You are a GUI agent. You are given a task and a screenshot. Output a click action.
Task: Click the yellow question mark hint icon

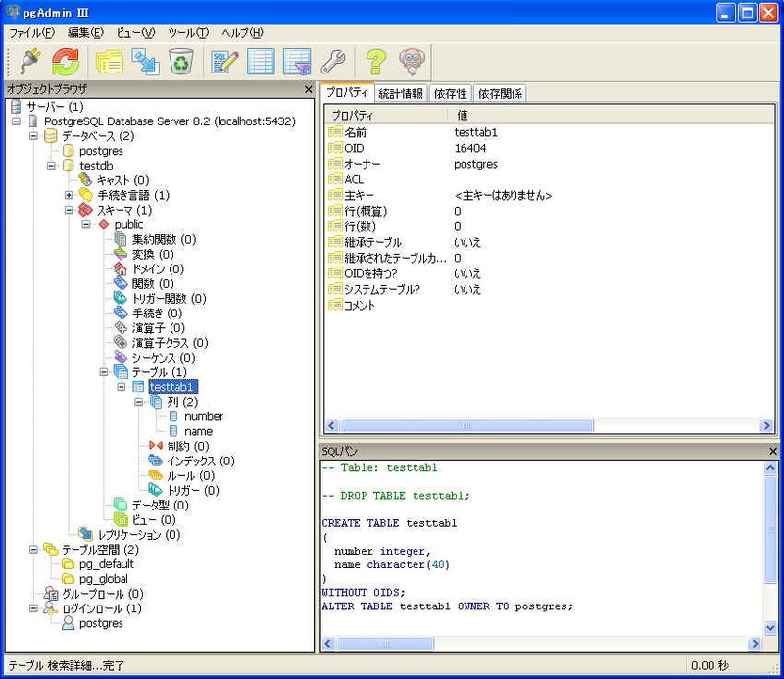point(376,62)
